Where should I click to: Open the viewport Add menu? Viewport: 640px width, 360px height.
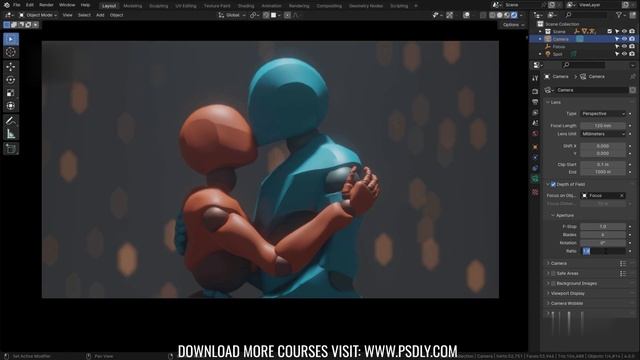(100, 15)
